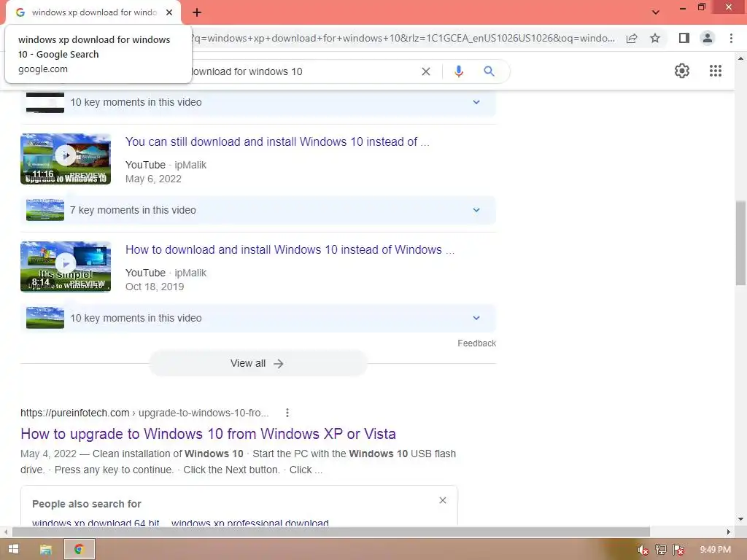
Task: Open the Chrome three-dot menu
Action: (x=731, y=38)
